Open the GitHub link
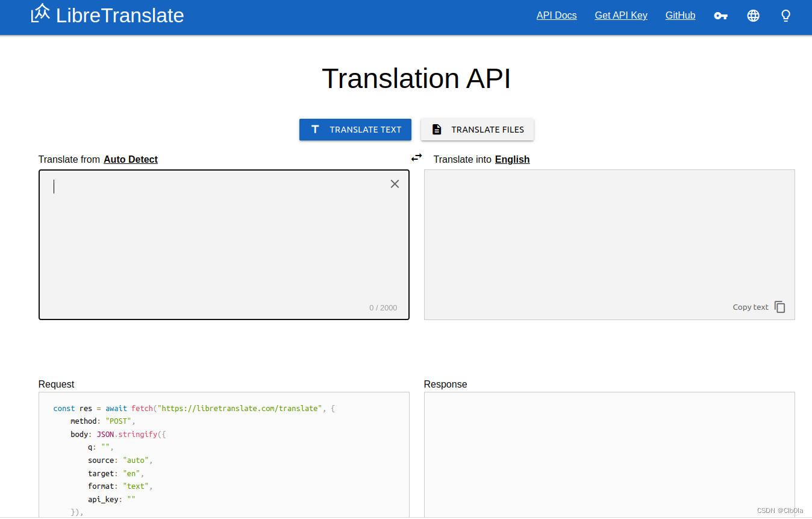 [x=680, y=16]
